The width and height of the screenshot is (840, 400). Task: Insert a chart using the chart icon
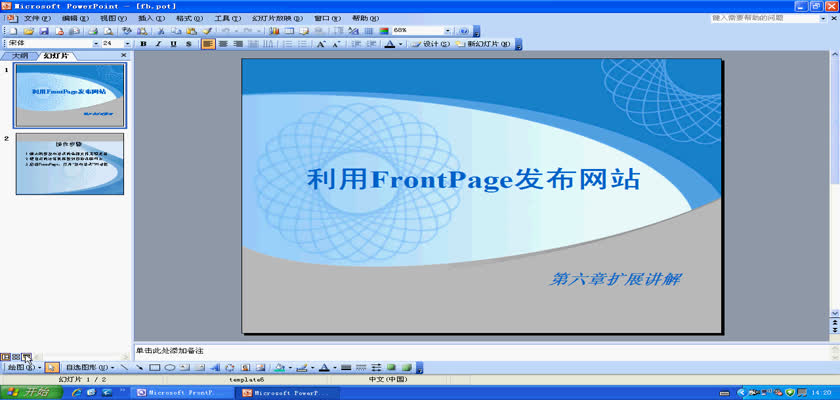pos(274,31)
